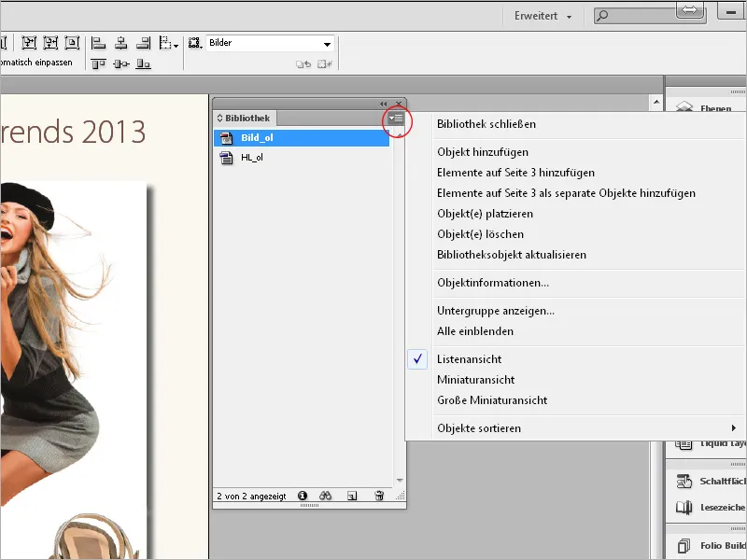Click 'omatisch einpassen' auto-fit label
This screenshot has width=747, height=560.
(36, 63)
